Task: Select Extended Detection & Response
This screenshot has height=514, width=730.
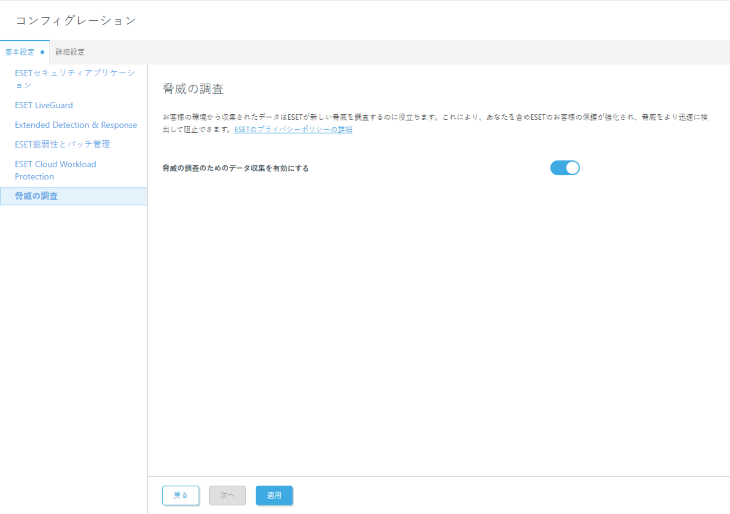Action: [76, 125]
